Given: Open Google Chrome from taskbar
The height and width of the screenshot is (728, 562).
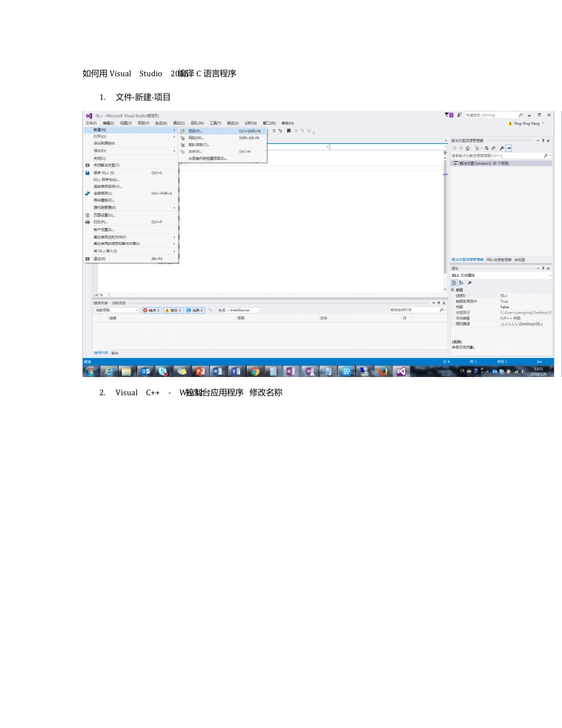Looking at the screenshot, I should coord(254,371).
